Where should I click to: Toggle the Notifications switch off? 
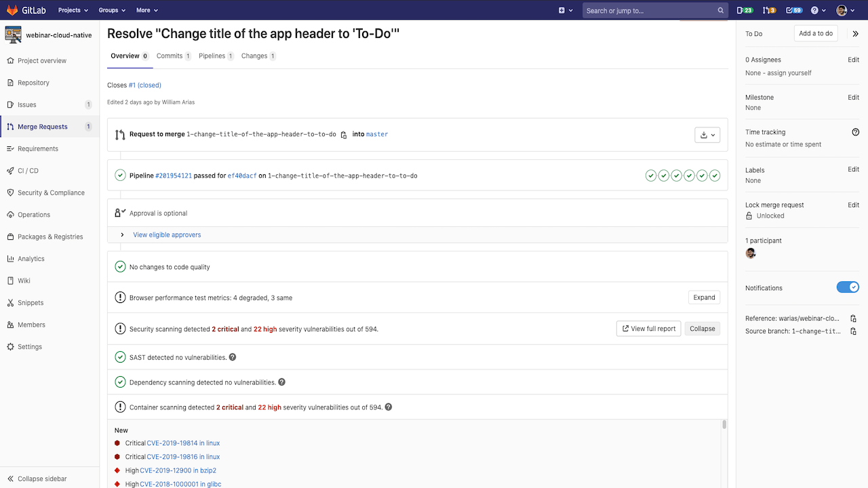point(848,287)
